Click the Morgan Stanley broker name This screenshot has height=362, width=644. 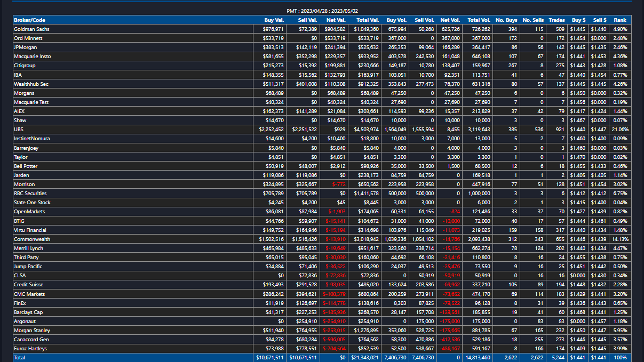[31, 331]
